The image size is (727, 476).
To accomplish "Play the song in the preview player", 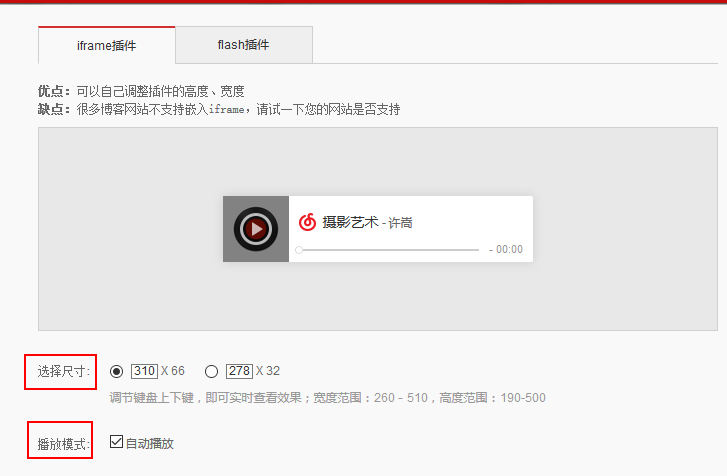I will 255,229.
